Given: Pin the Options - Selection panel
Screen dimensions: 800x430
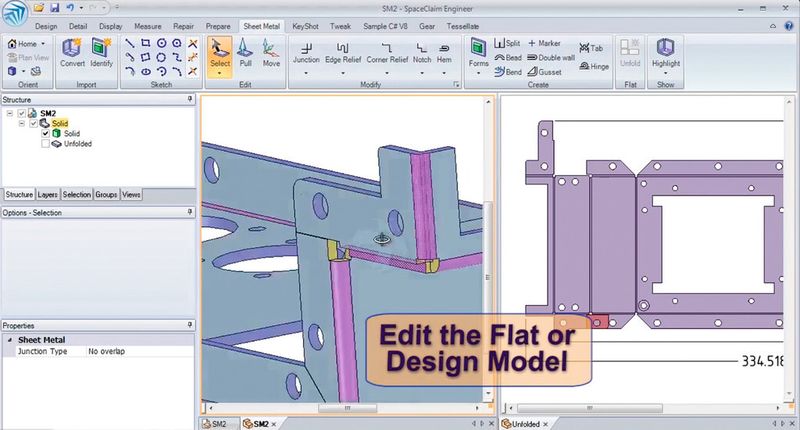Looking at the screenshot, I should tap(190, 212).
